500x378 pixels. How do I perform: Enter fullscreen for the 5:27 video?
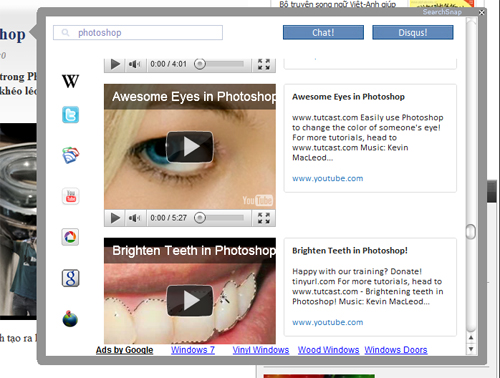tap(264, 218)
